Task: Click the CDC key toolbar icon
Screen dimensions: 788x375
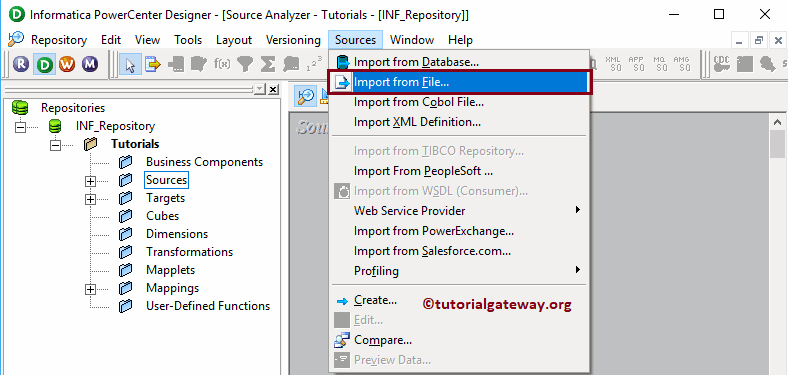Action: tap(722, 64)
